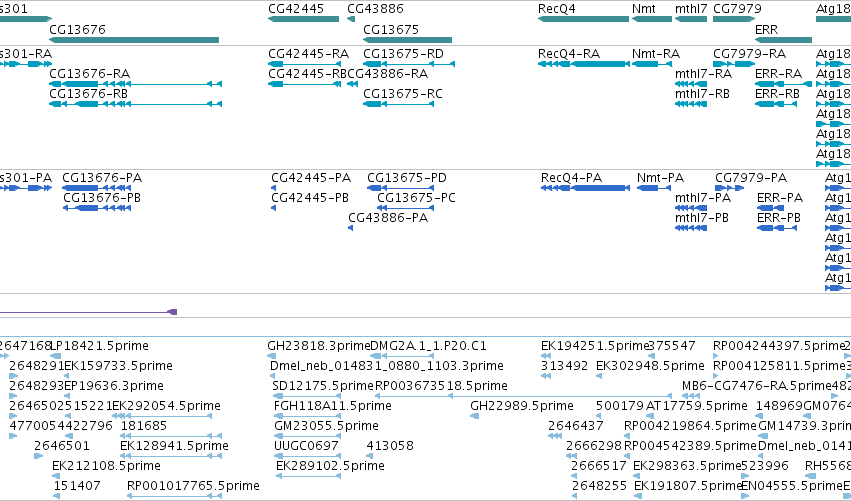This screenshot has height=501, width=851.
Task: Select cDNA RP001017765.5prime
Action: [x=193, y=485]
